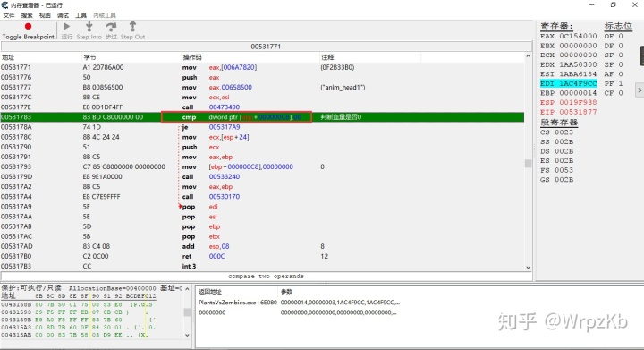
Task: Click the CS 0023 segment register
Action: click(556, 132)
